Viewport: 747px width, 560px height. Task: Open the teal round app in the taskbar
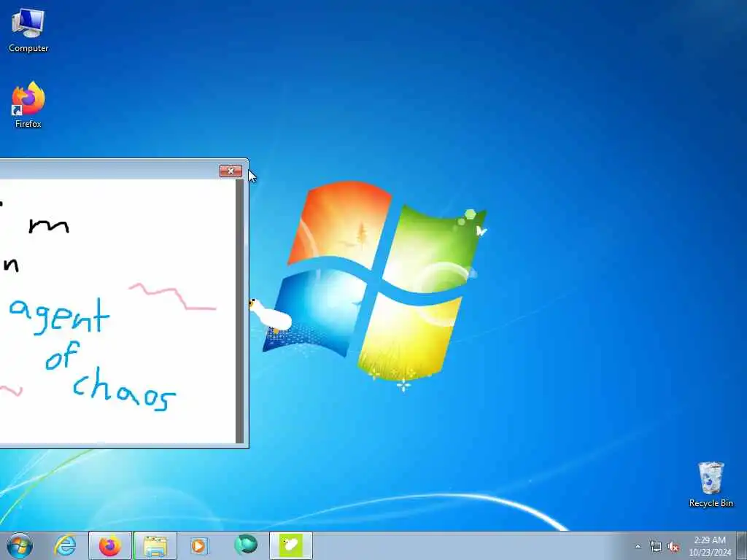point(245,545)
